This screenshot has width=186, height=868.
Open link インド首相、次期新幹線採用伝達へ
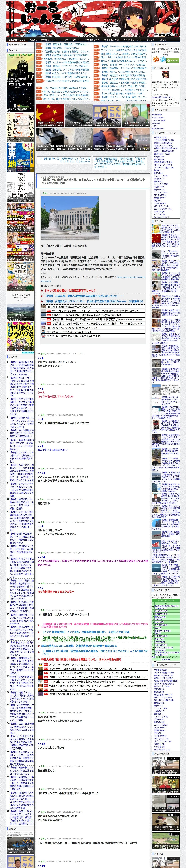point(85,632)
